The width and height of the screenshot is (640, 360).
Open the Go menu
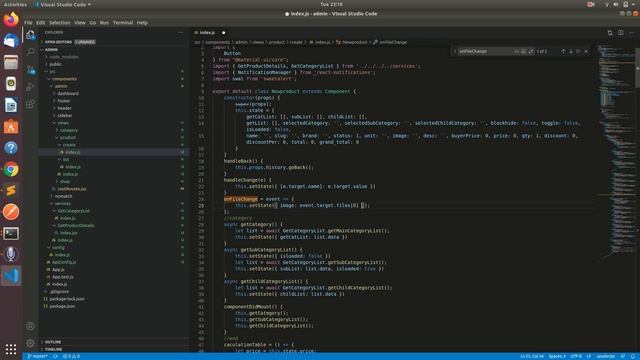[93, 22]
